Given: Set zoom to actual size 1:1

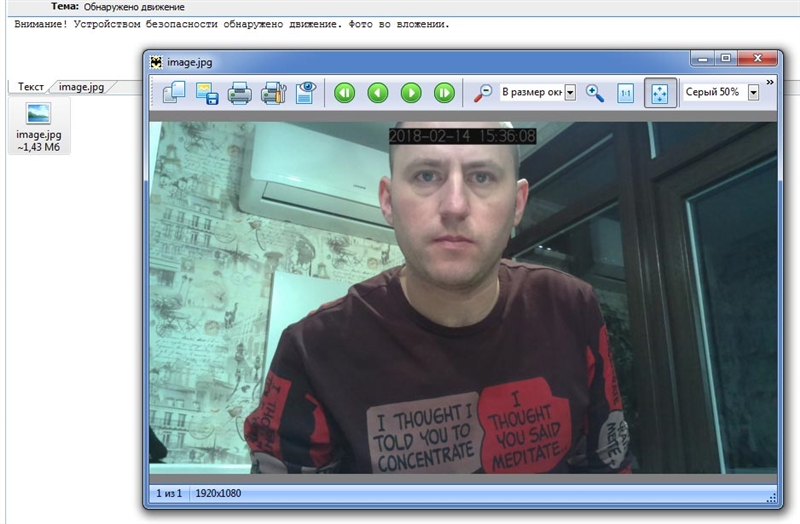Looking at the screenshot, I should click(x=627, y=93).
